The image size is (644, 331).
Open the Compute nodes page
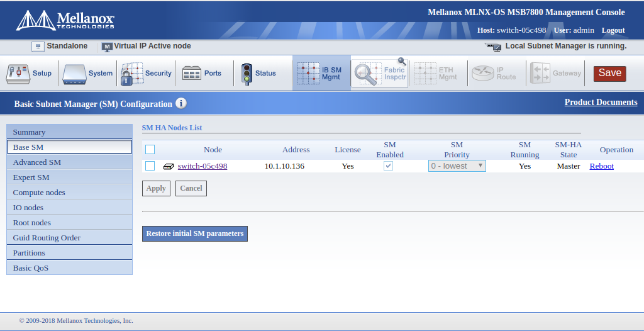(x=69, y=193)
